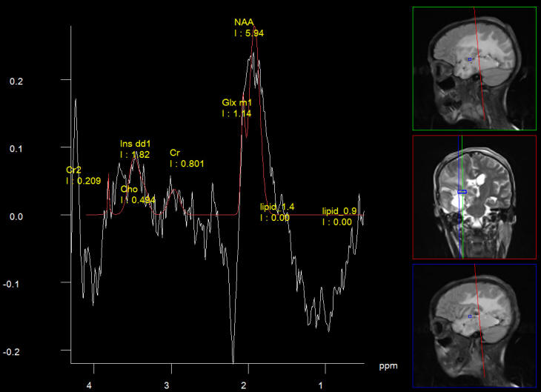
Task: Click the blue voxel box in coronal view
Action: 462,192
